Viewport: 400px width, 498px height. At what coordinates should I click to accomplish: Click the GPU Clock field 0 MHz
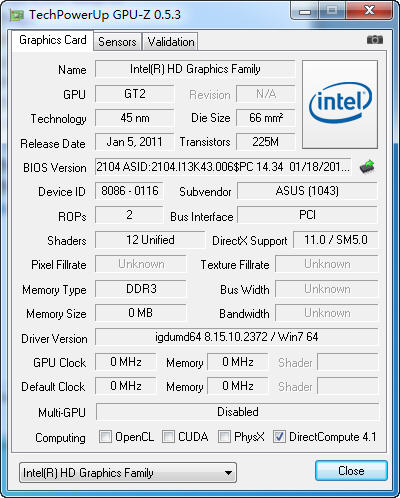tap(126, 362)
